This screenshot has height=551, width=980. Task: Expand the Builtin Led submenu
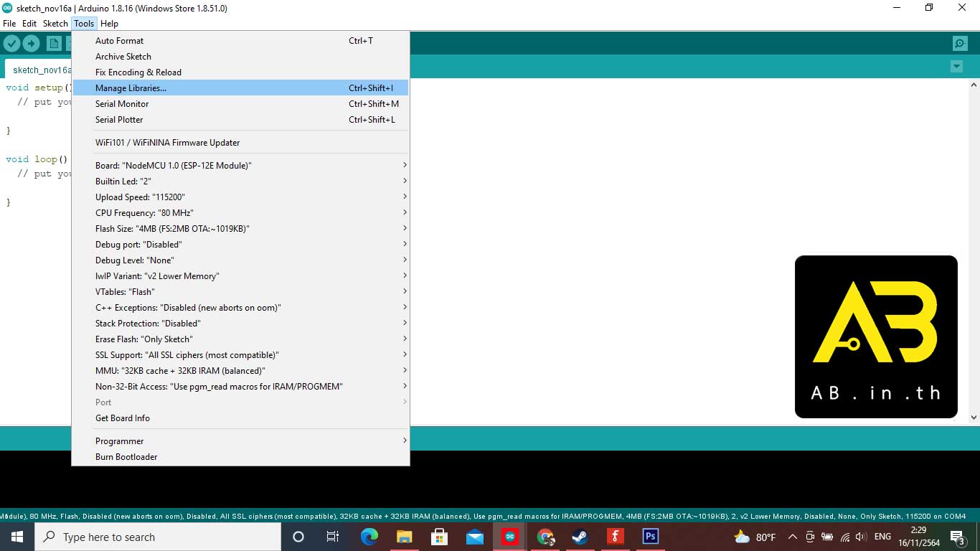(240, 182)
